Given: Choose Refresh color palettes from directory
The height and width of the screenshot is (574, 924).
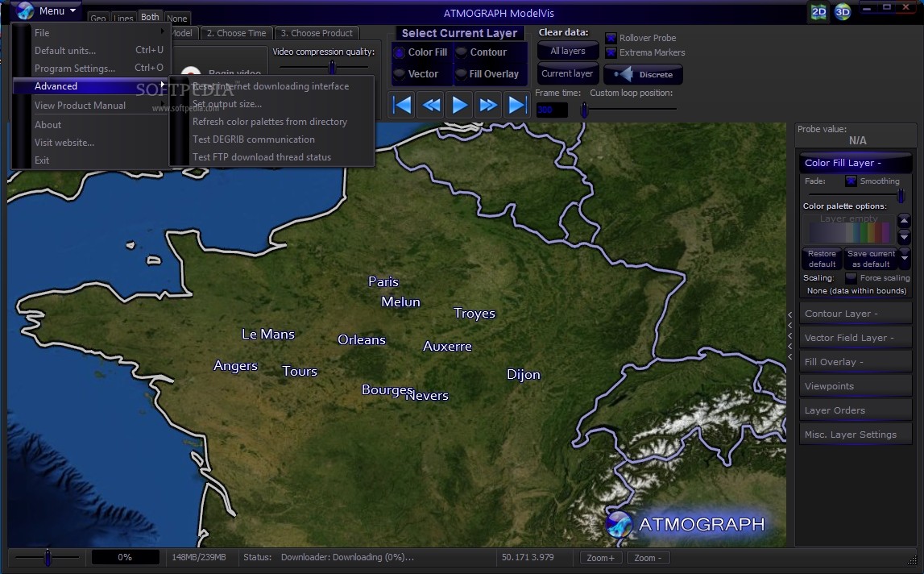Looking at the screenshot, I should (x=271, y=122).
